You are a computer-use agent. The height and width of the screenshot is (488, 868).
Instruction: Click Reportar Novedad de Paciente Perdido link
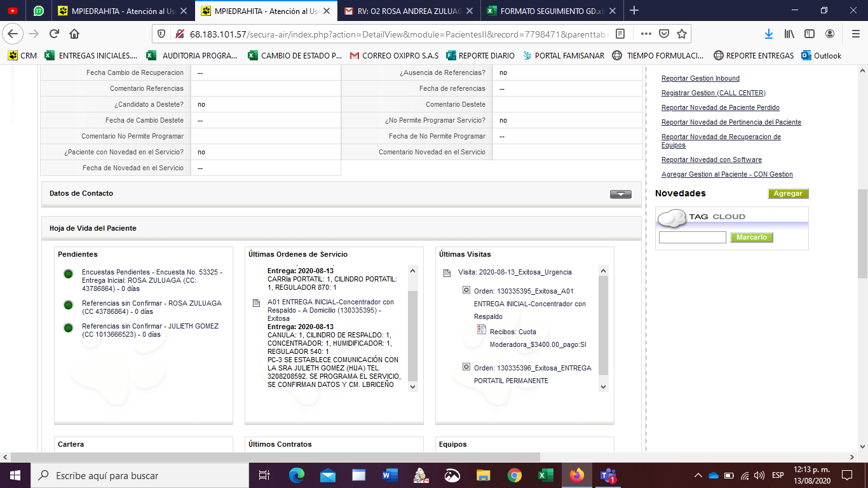[x=721, y=107]
